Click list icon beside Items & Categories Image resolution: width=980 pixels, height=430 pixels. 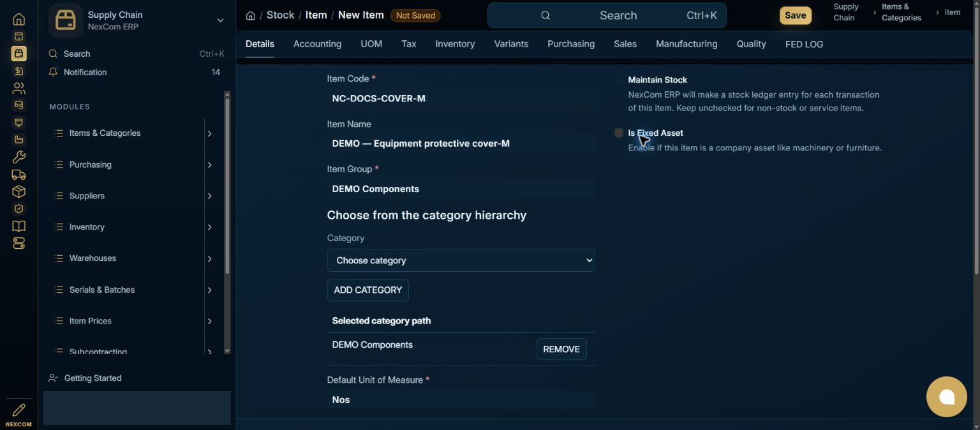[59, 133]
